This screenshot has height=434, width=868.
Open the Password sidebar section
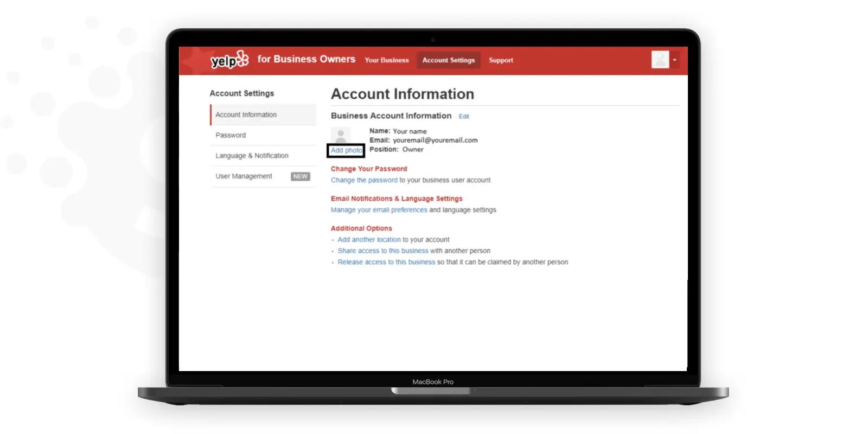[x=263, y=135]
